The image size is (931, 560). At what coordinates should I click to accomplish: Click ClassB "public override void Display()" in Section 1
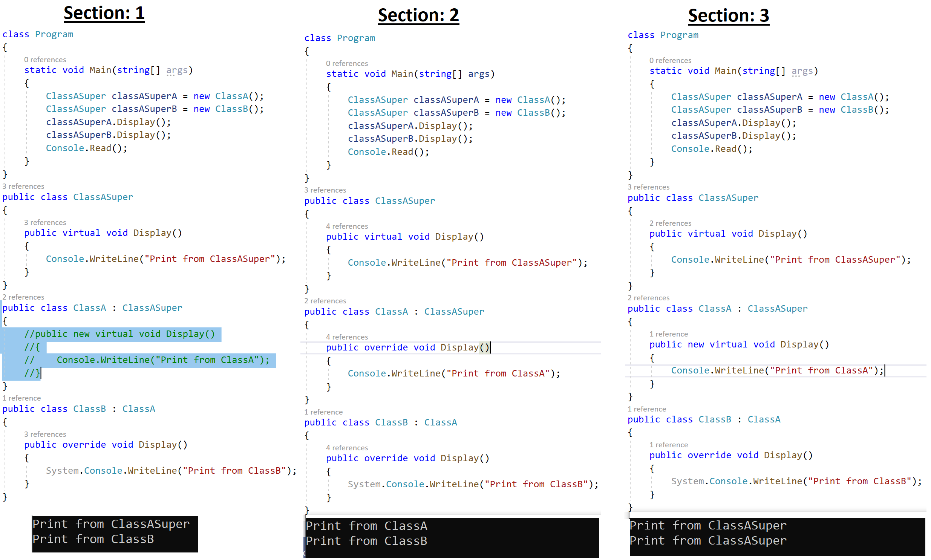106,445
